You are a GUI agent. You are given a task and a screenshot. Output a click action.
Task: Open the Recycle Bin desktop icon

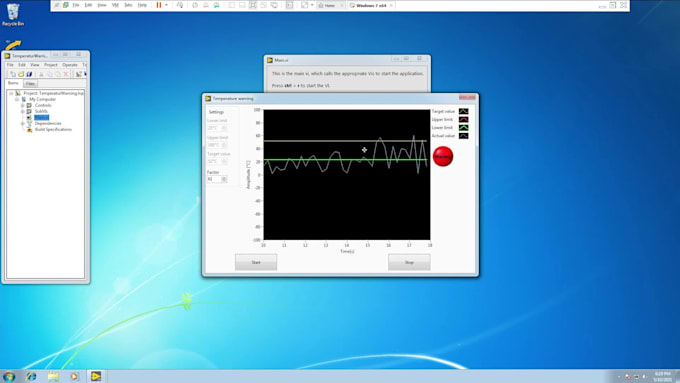[x=13, y=15]
